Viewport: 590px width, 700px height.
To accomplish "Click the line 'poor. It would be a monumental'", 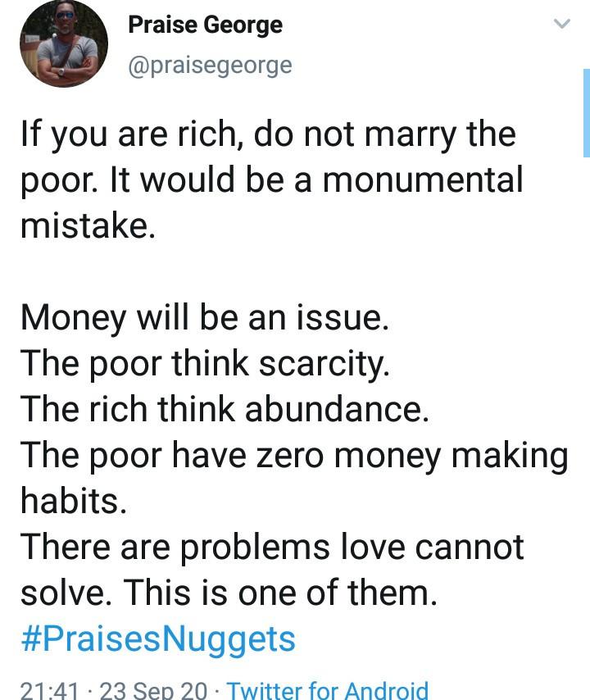I will pos(271,180).
